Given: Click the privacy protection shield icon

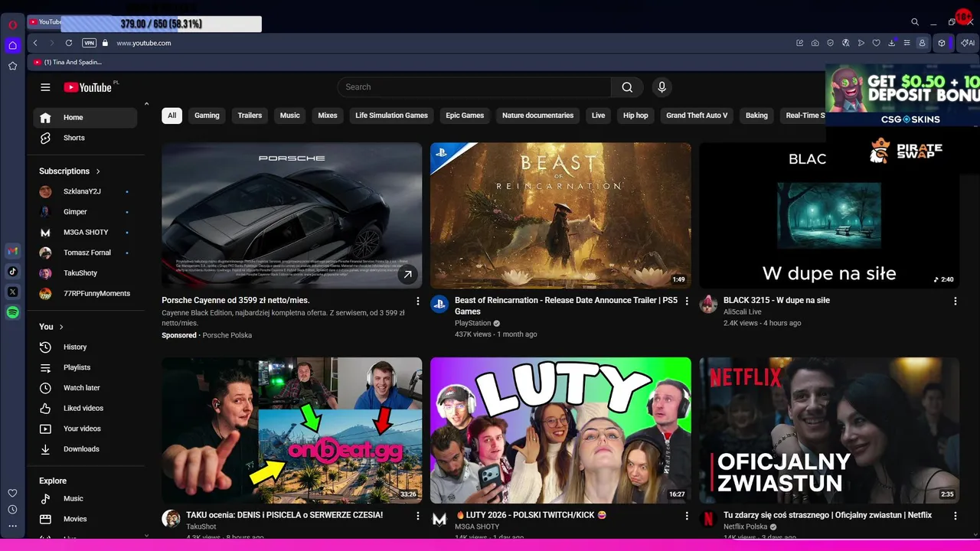Looking at the screenshot, I should click(x=830, y=43).
